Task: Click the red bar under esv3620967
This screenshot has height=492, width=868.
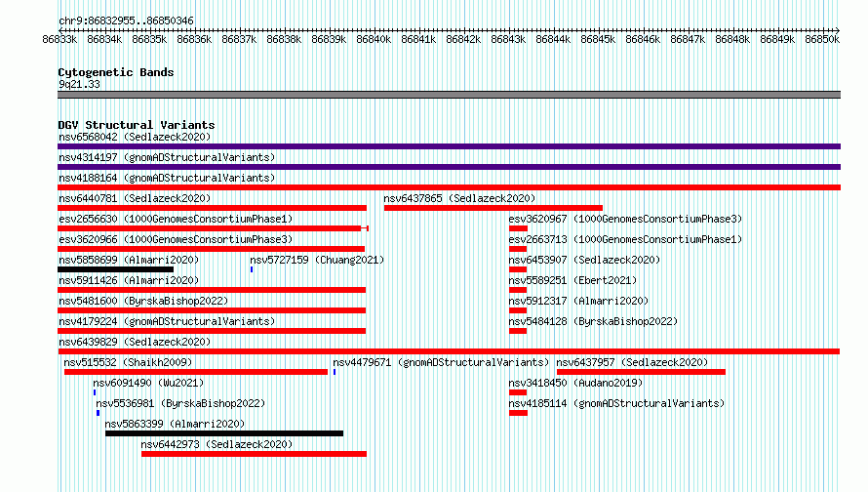Action: click(x=518, y=228)
